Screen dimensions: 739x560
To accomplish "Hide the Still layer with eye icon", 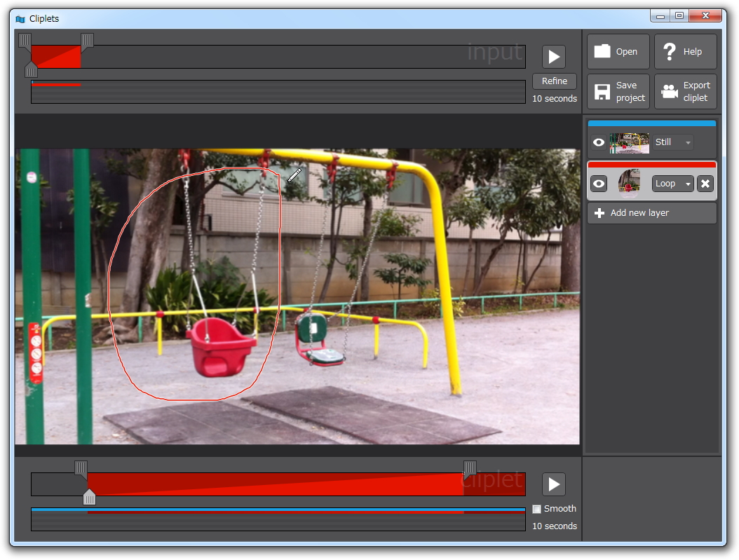I will click(x=598, y=142).
